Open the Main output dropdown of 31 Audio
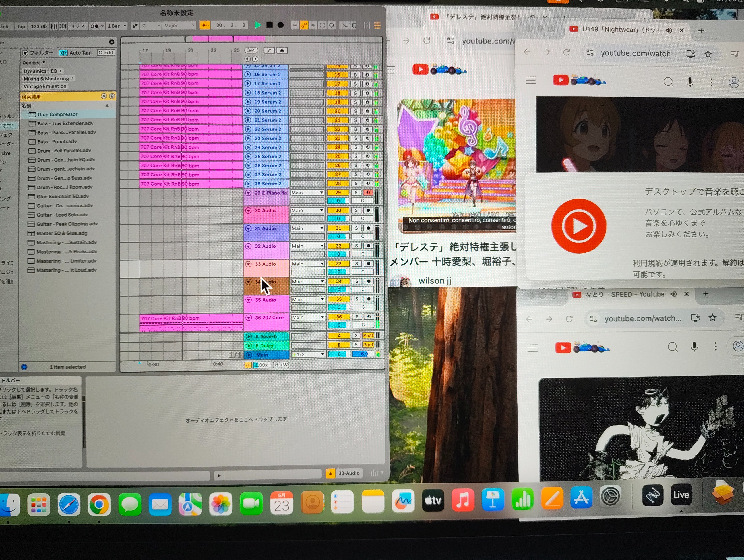 (307, 228)
